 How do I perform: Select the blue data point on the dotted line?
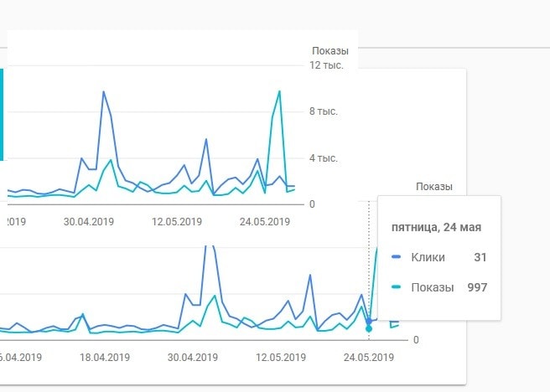[369, 321]
